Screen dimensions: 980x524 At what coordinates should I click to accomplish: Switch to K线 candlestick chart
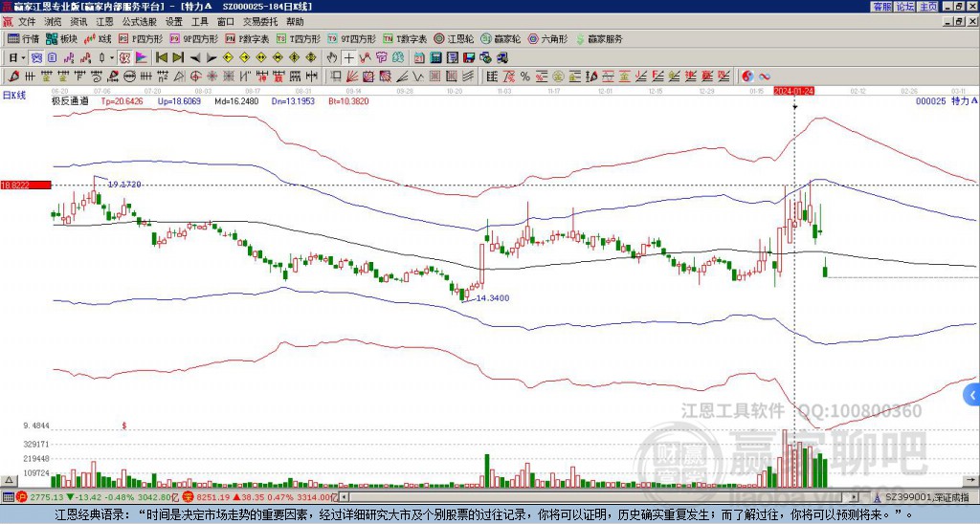point(98,38)
